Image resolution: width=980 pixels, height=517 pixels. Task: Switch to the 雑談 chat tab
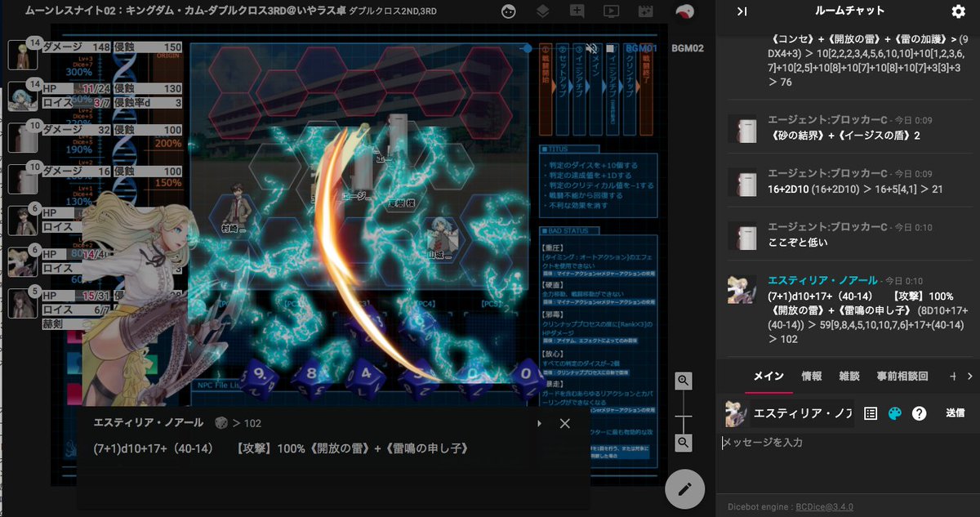(849, 377)
